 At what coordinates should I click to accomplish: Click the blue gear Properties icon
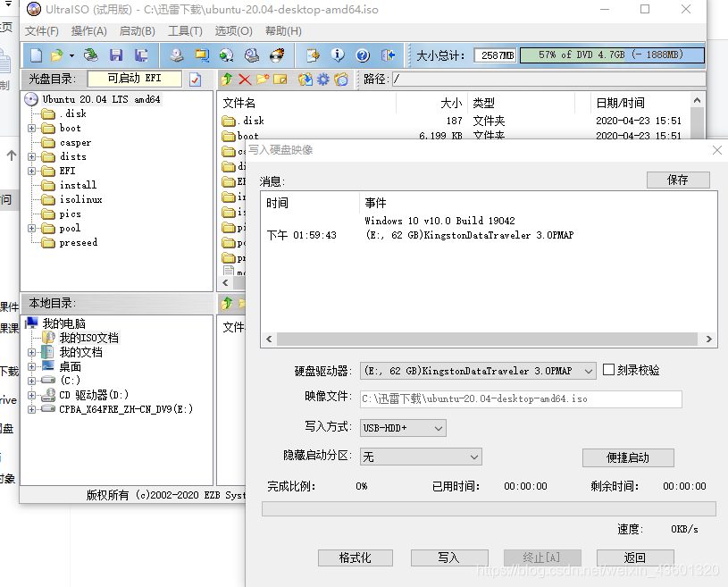[323, 80]
